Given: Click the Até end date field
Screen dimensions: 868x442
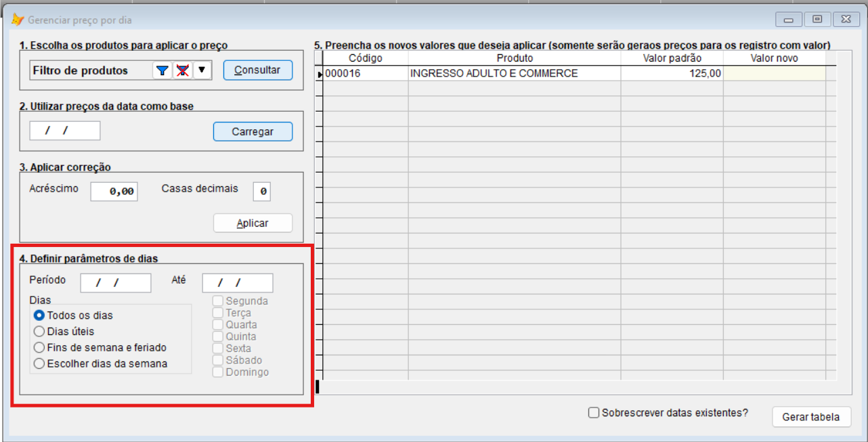Looking at the screenshot, I should [237, 283].
